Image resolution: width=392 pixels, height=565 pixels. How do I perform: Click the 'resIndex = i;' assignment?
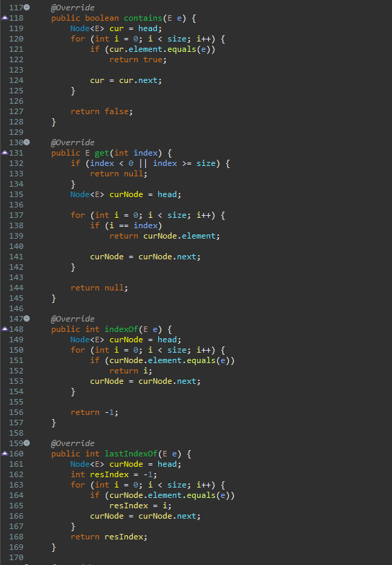pos(140,506)
